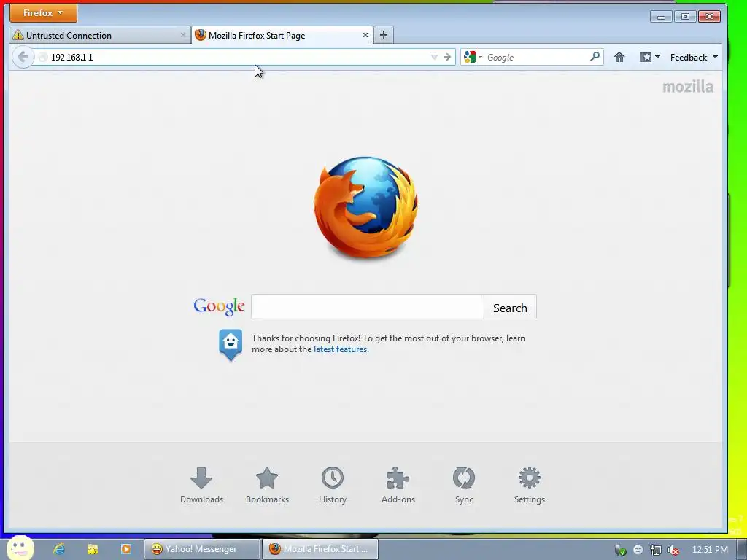The width and height of the screenshot is (747, 560).
Task: Click Mozilla Firefox Start taskbar button
Action: [x=320, y=549]
